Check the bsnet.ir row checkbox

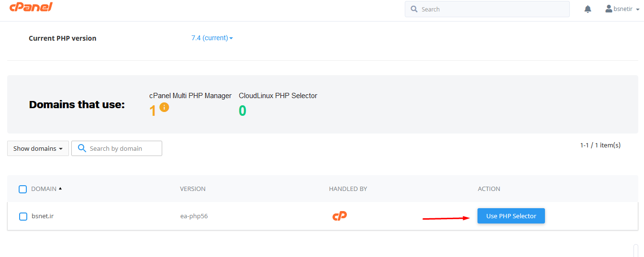[23, 216]
